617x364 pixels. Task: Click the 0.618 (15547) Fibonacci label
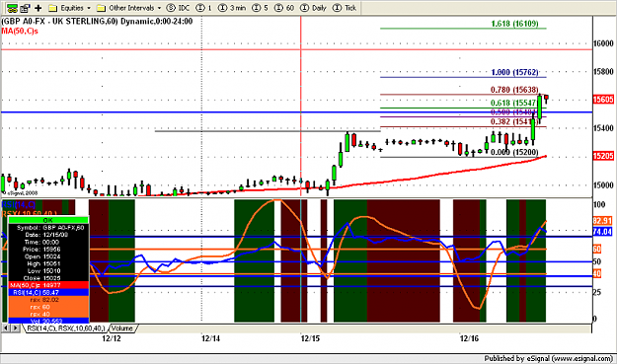coord(513,103)
